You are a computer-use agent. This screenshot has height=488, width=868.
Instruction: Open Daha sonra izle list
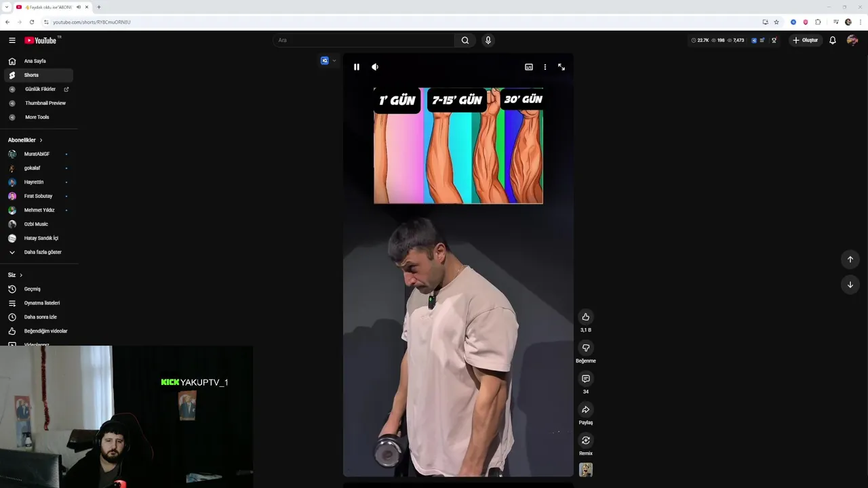tap(39, 317)
